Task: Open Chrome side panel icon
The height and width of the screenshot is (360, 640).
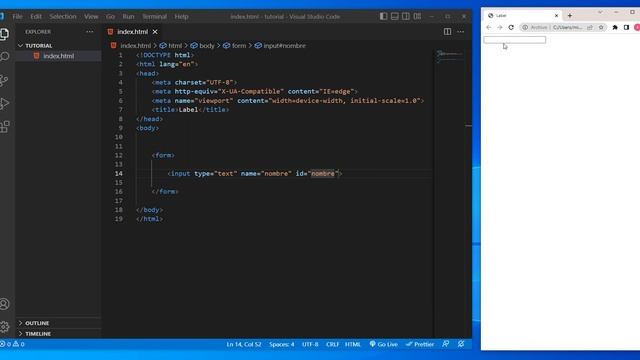Action: click(x=627, y=27)
